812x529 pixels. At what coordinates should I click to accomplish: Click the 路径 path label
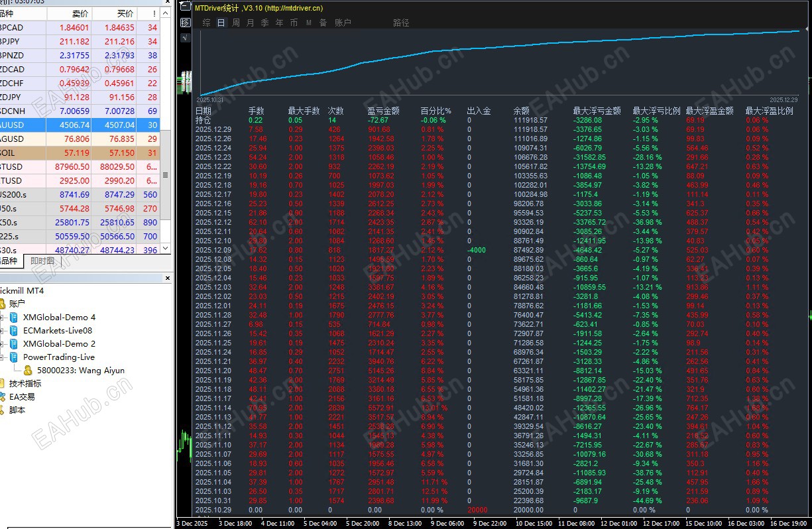(x=401, y=23)
